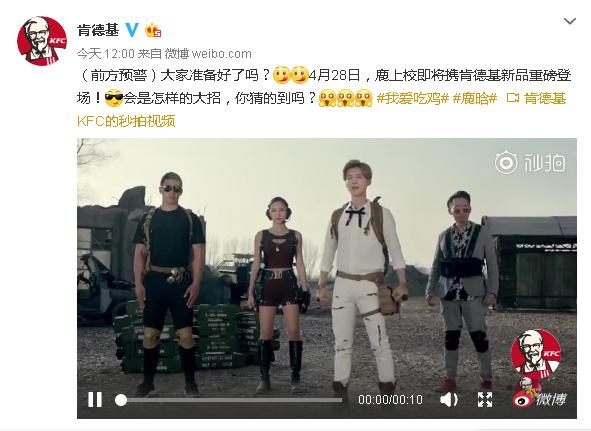Open the #我爱吃鸡# hashtag
The height and width of the screenshot is (431, 591).
[413, 99]
